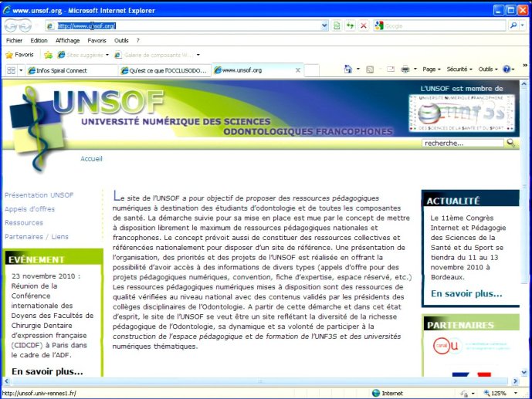Click the browser Back arrow button
The width and height of the screenshot is (532, 399).
coord(11,25)
